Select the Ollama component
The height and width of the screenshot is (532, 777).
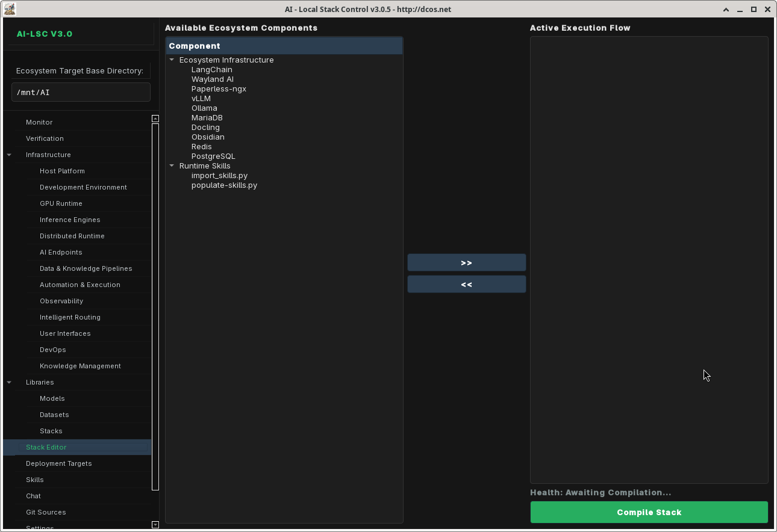point(204,108)
